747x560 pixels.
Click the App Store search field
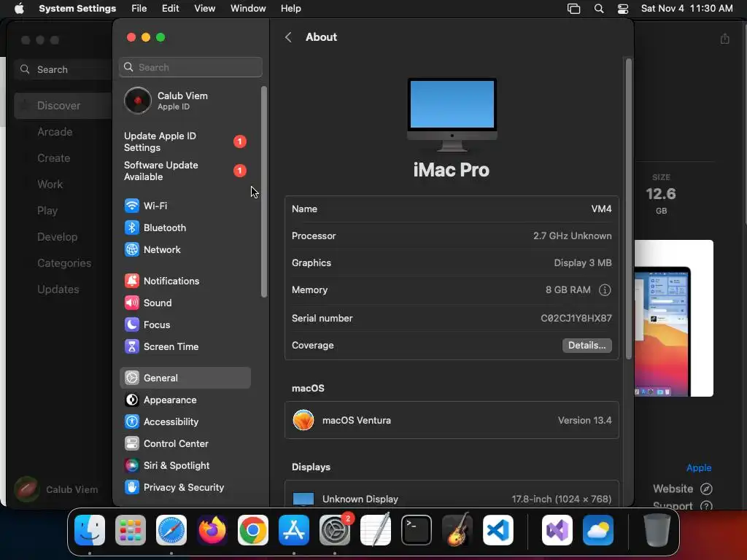coord(64,69)
